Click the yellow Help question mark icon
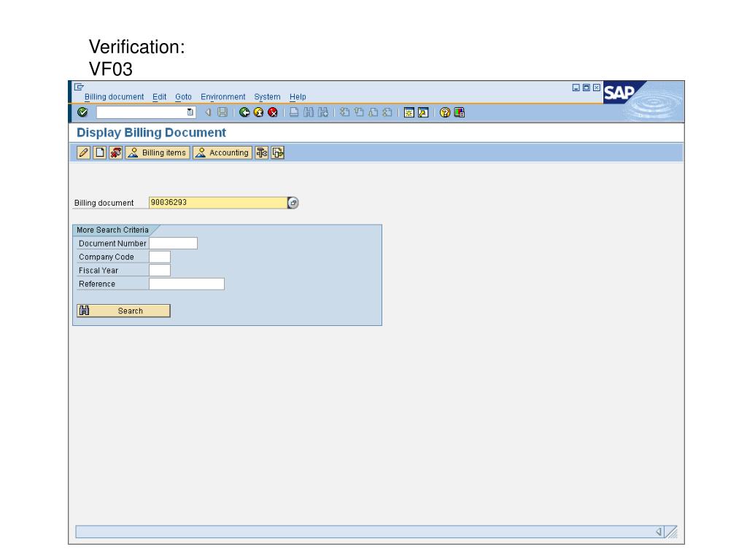Screen dimensions: 747x560 (x=445, y=112)
